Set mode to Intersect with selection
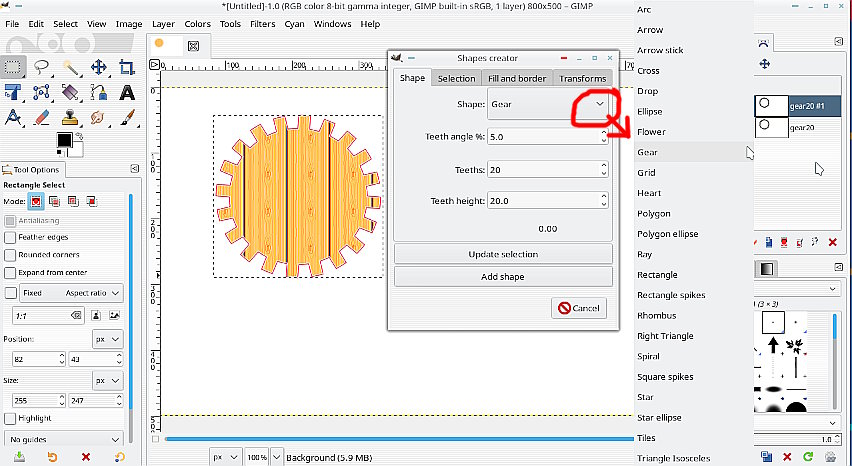 pyautogui.click(x=91, y=201)
